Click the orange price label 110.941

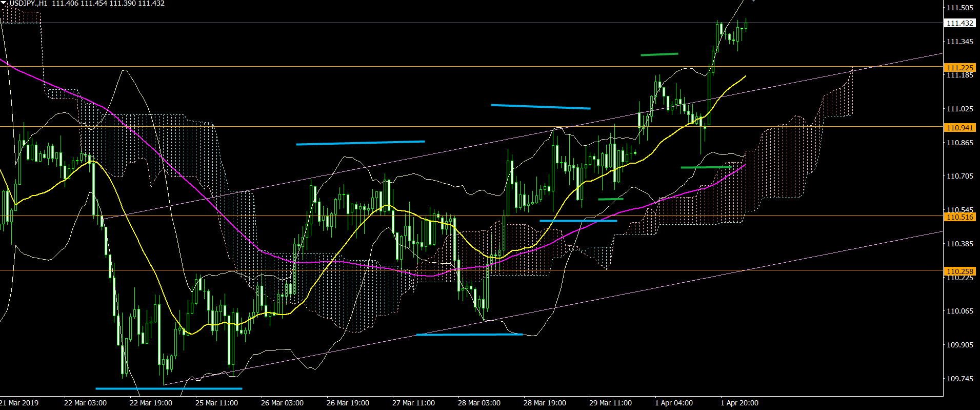[x=959, y=128]
